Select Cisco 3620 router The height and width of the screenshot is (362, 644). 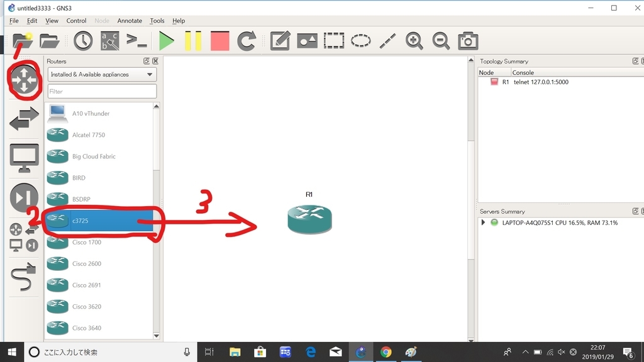tap(99, 307)
